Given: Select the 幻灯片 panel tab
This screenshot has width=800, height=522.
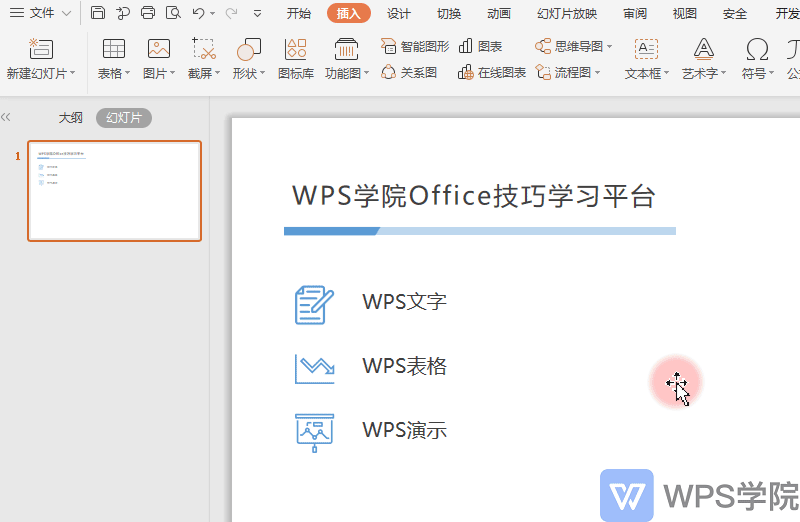Looking at the screenshot, I should coord(123,118).
